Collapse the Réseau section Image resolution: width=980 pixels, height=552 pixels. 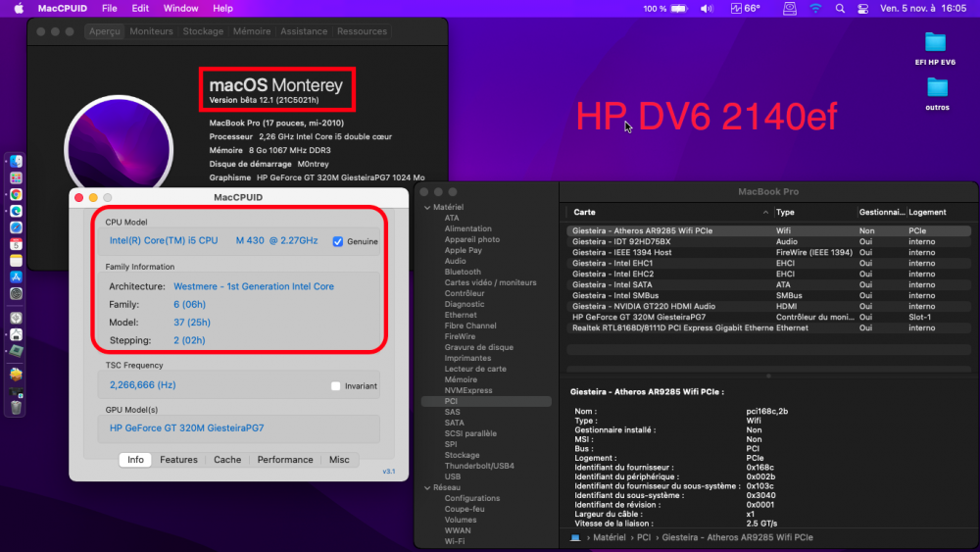(427, 487)
